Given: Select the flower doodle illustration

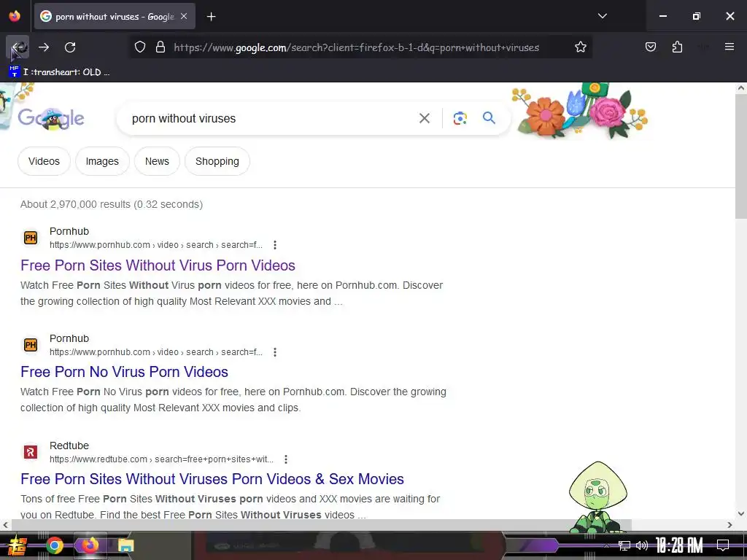Looking at the screenshot, I should pyautogui.click(x=579, y=111).
